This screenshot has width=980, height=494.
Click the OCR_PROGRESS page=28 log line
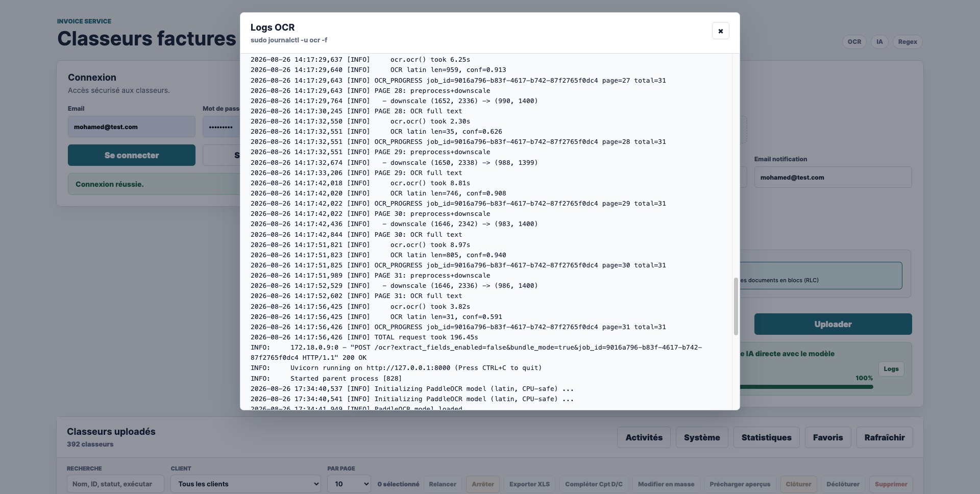click(458, 142)
